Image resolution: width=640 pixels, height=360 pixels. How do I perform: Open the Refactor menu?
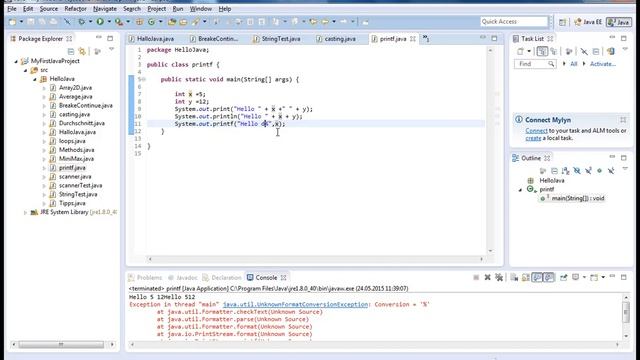click(75, 9)
